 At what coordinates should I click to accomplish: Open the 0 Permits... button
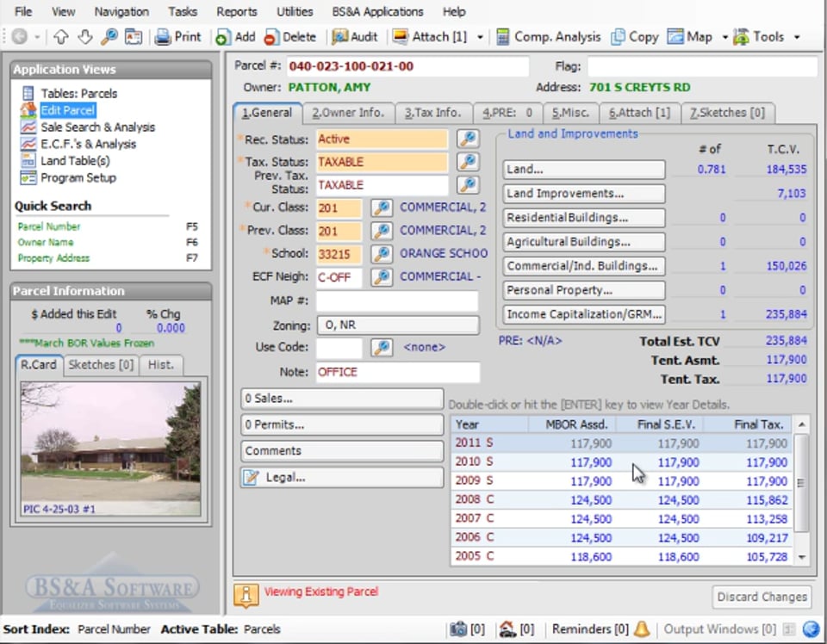pyautogui.click(x=342, y=424)
